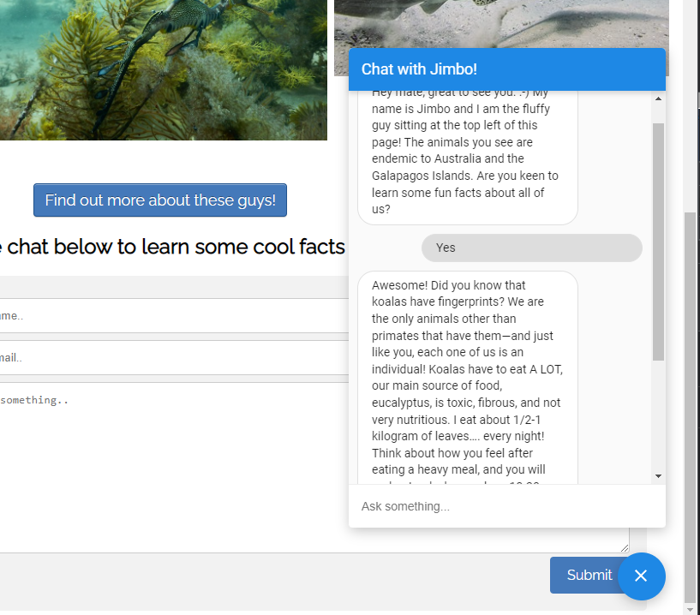Open the sea dragon photo
700x615 pixels.
[x=163, y=69]
